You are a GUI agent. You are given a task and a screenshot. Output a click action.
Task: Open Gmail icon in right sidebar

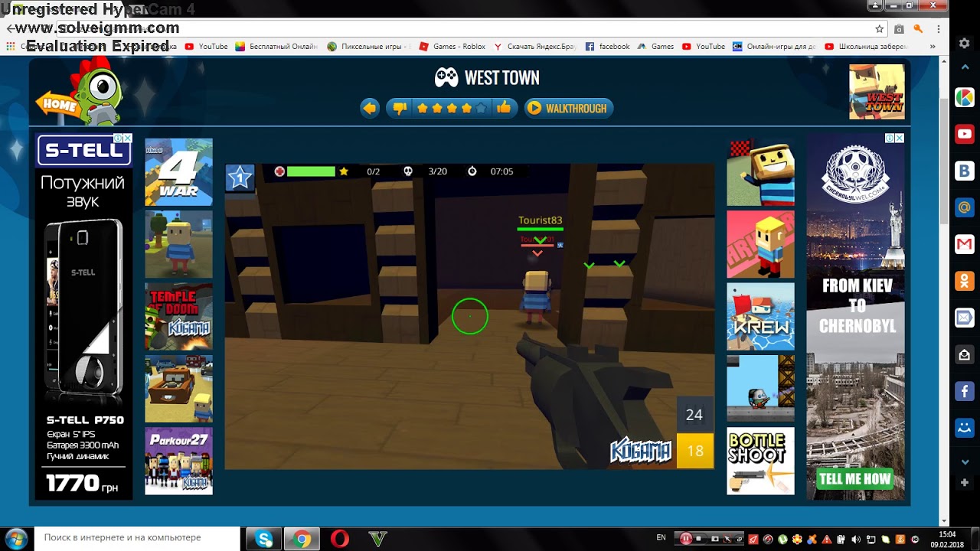(x=965, y=244)
